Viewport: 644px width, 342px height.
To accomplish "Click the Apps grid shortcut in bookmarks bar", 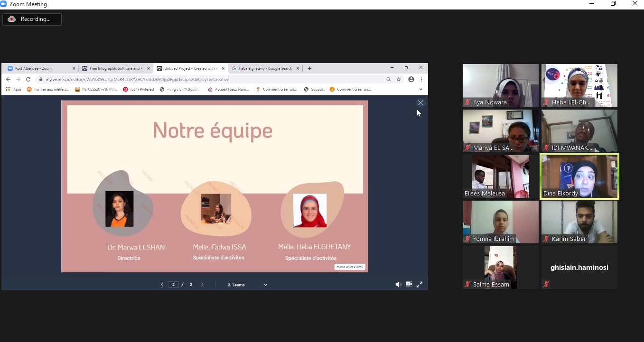I will [14, 89].
